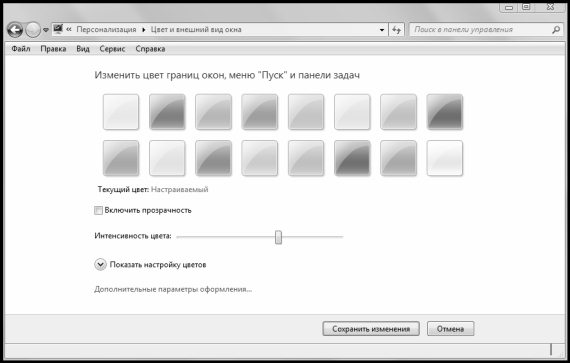Viewport: 570px width, 363px height.
Task: Open the address bar history dropdown arrow
Action: pyautogui.click(x=382, y=30)
